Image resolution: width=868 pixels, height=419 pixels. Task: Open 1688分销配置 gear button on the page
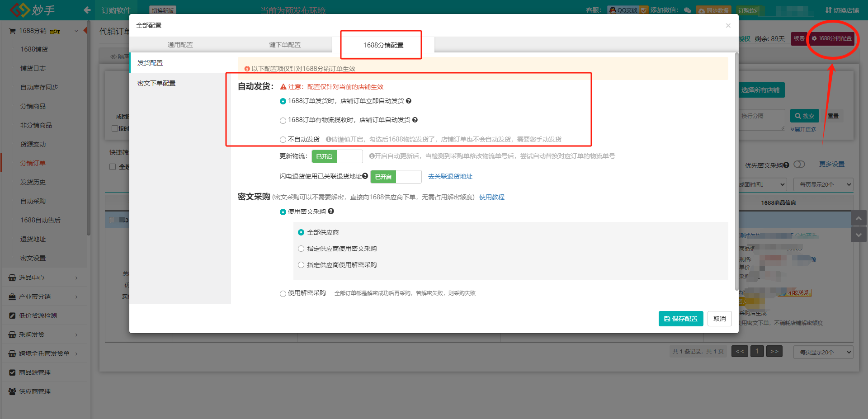(832, 38)
